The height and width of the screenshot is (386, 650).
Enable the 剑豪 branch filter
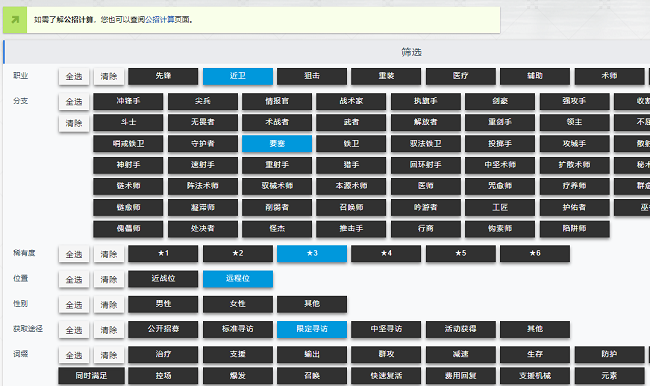click(x=500, y=102)
